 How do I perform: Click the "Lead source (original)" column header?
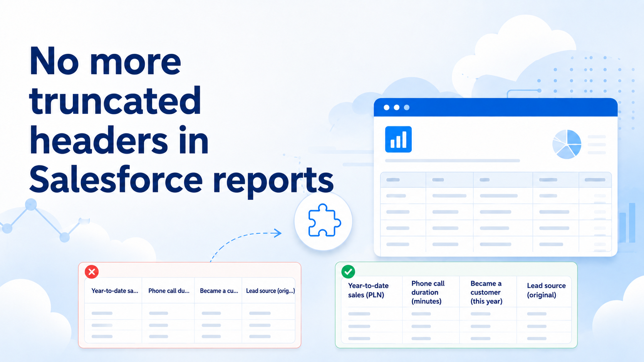coord(546,290)
